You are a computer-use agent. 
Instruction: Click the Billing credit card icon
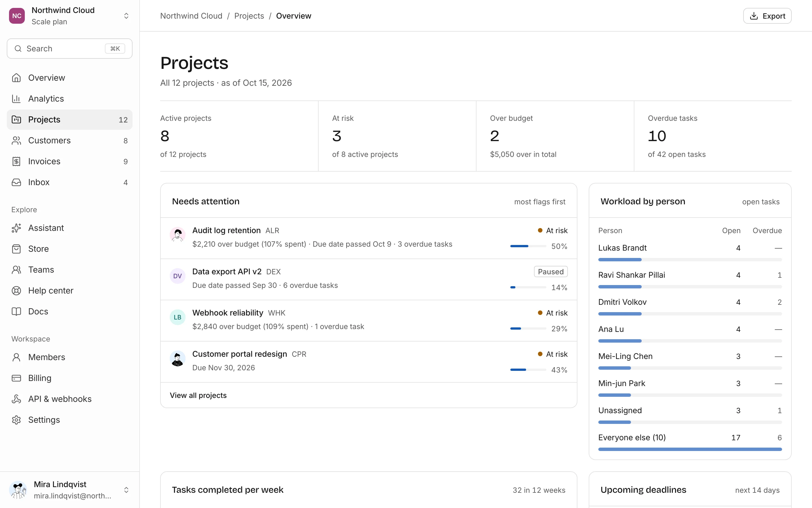click(16, 378)
